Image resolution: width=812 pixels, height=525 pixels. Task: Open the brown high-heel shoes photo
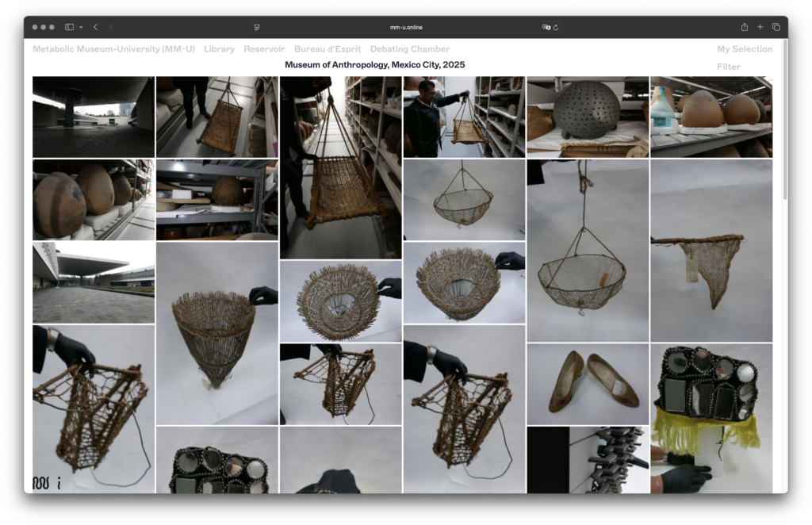coord(588,385)
